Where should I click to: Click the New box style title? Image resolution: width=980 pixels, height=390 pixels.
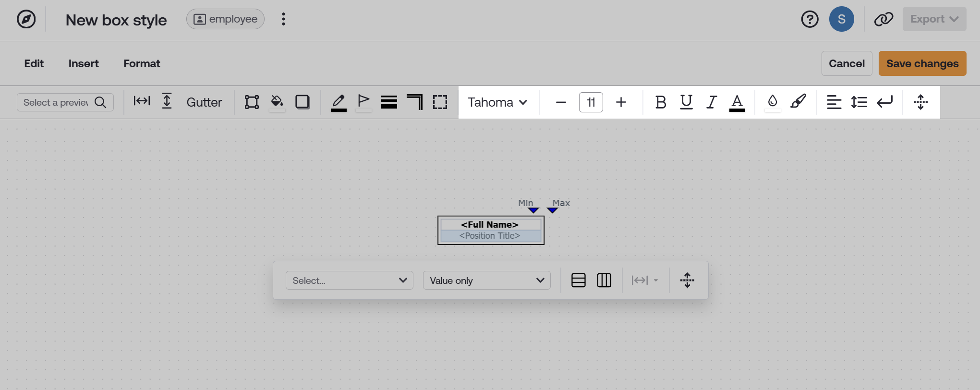click(x=116, y=20)
